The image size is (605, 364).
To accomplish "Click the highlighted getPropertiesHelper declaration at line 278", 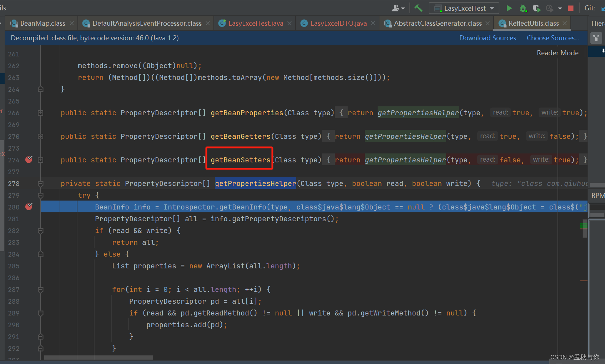I will tap(256, 183).
